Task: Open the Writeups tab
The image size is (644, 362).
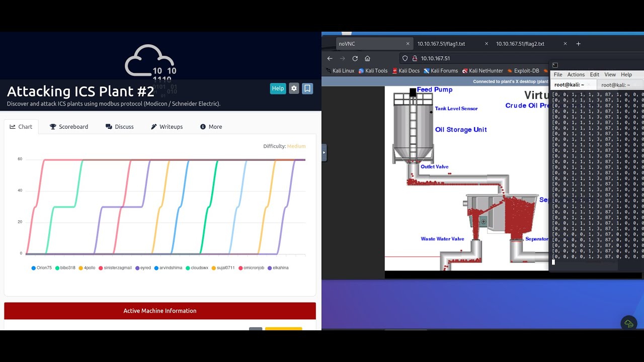Action: [167, 127]
